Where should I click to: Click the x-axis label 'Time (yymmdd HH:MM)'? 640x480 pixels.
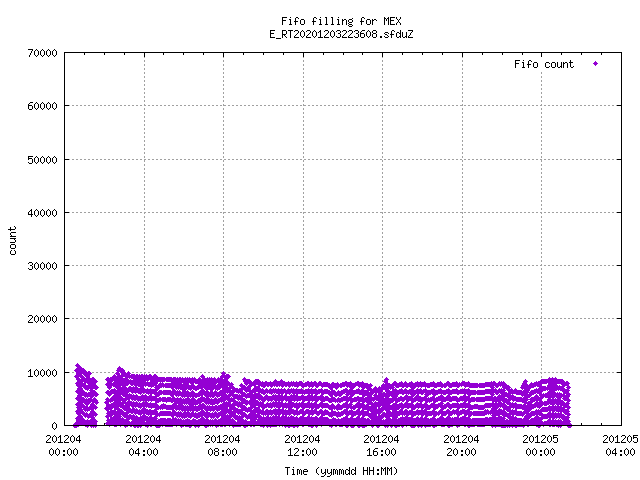(341, 471)
